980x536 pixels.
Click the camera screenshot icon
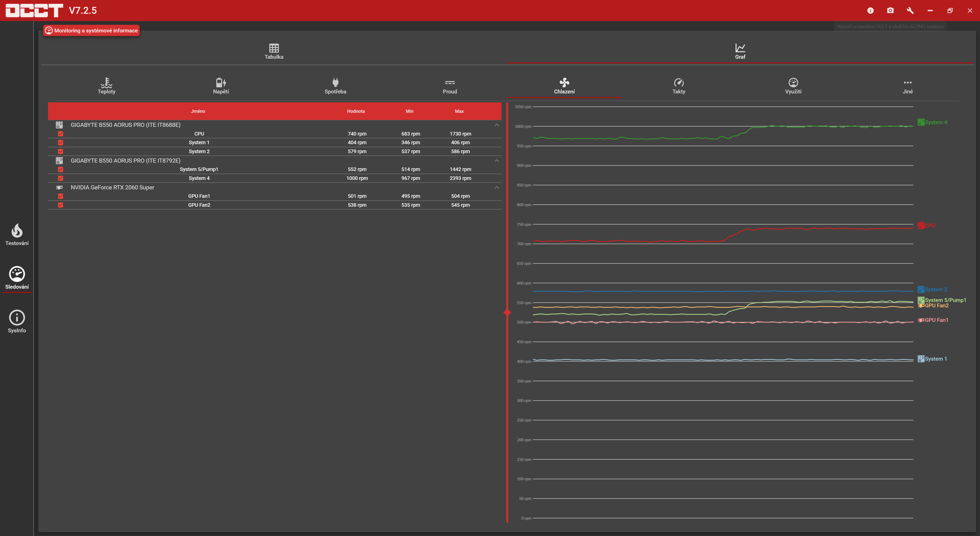pyautogui.click(x=890, y=11)
